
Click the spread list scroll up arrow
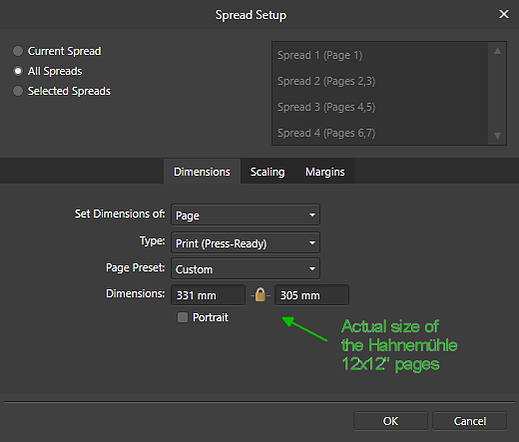pos(497,51)
